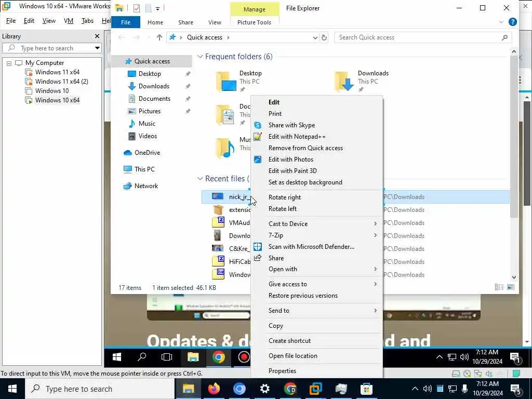The image size is (532, 399).
Task: Click Share with Skype icon in context menu
Action: point(258,125)
